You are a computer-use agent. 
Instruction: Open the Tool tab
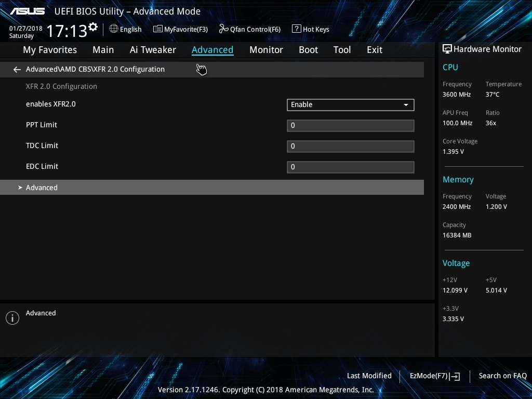pos(342,50)
